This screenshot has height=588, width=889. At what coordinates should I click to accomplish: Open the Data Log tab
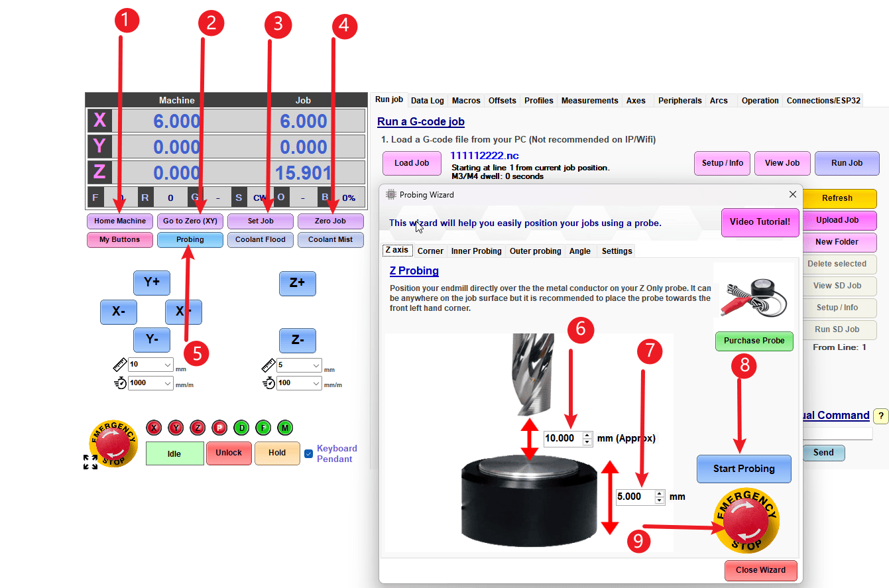427,100
